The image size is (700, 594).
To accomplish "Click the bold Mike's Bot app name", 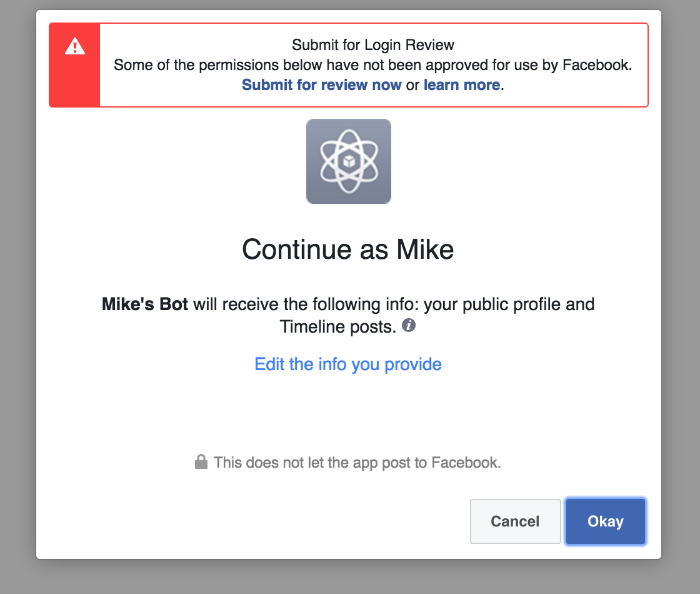I will click(144, 305).
